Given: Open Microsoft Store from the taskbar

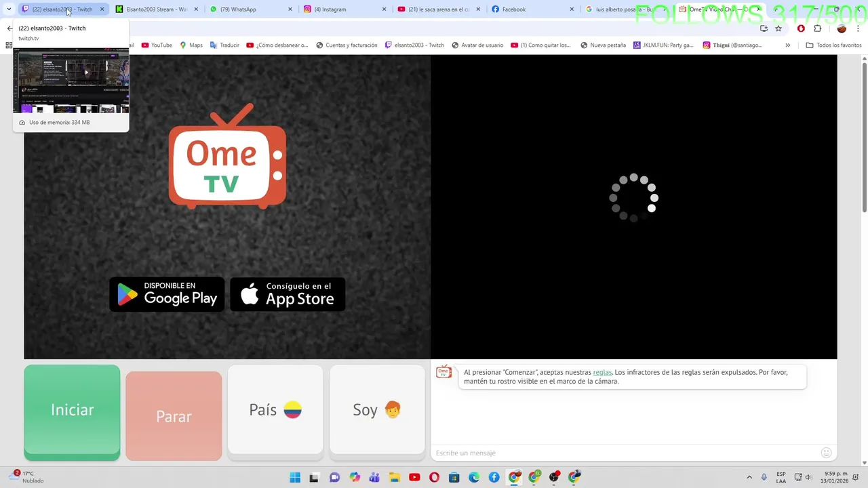Looking at the screenshot, I should [x=454, y=477].
